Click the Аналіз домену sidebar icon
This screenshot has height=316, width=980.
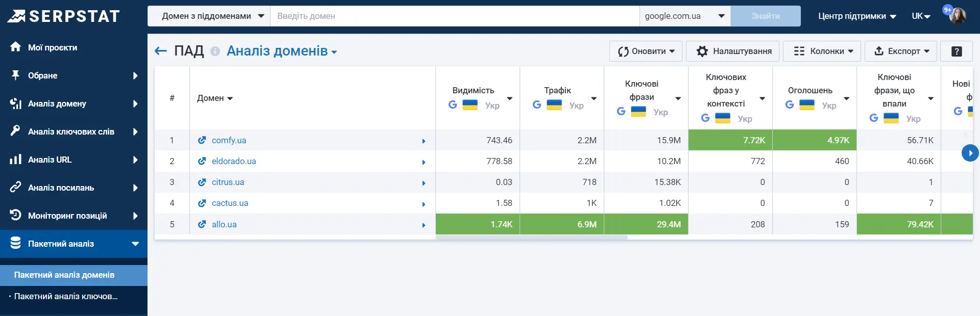(x=16, y=103)
